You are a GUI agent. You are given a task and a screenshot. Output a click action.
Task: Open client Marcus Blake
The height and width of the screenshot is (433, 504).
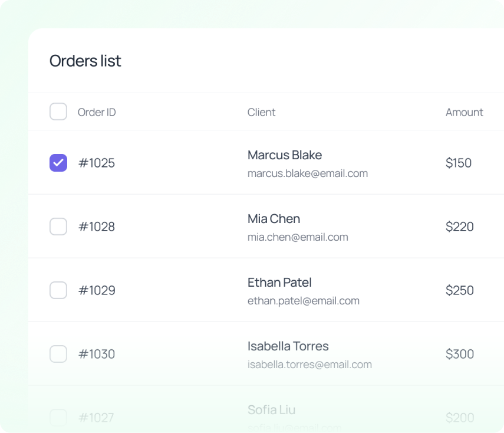coord(285,155)
